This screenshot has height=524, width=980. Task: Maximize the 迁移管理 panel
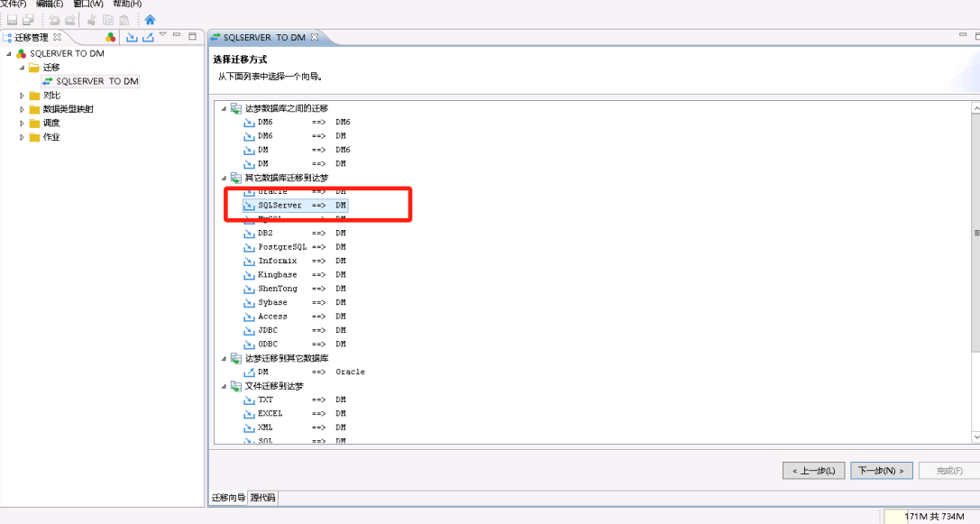click(193, 36)
